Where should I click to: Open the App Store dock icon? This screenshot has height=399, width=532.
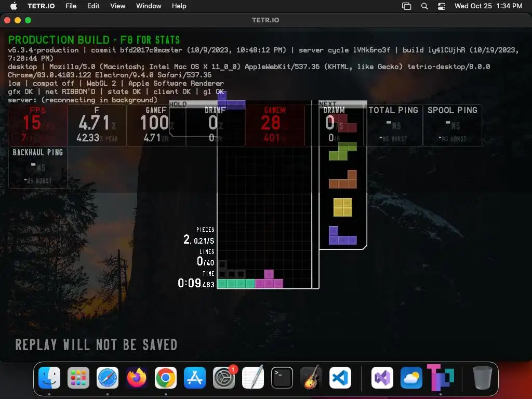click(195, 378)
